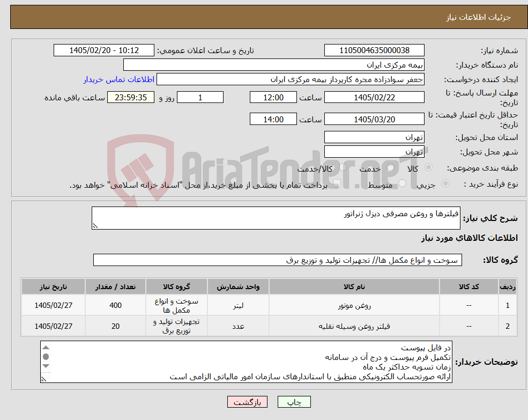
Task: Click the لیتر unit cell
Action: click(x=238, y=305)
